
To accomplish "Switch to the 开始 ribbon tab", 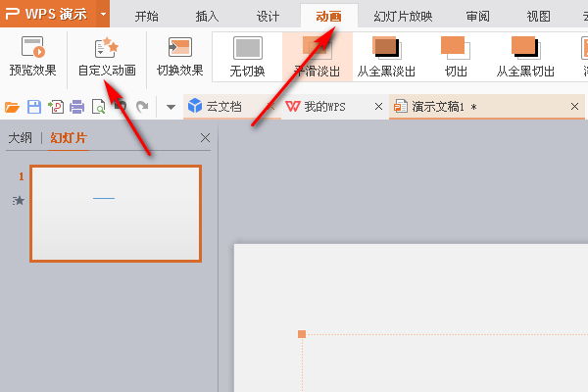I will coord(147,17).
